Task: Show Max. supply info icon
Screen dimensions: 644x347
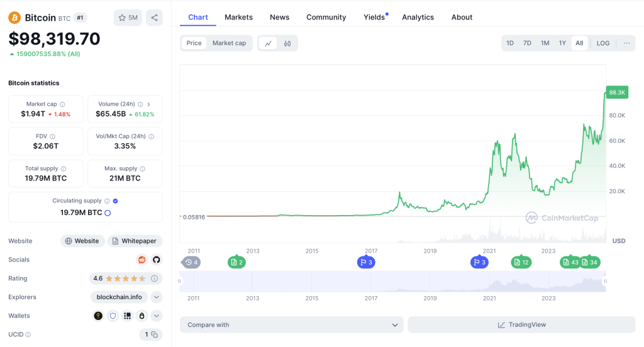Action: tap(143, 168)
